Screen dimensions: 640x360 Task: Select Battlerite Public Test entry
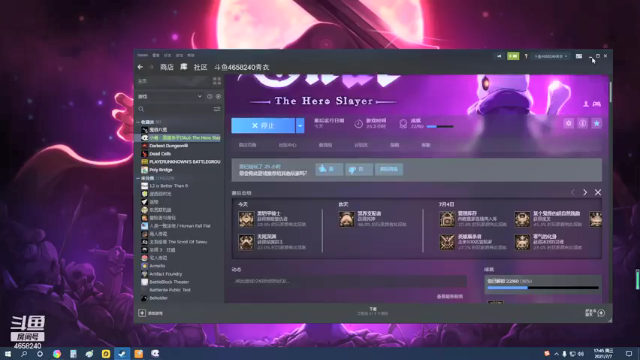(x=170, y=290)
